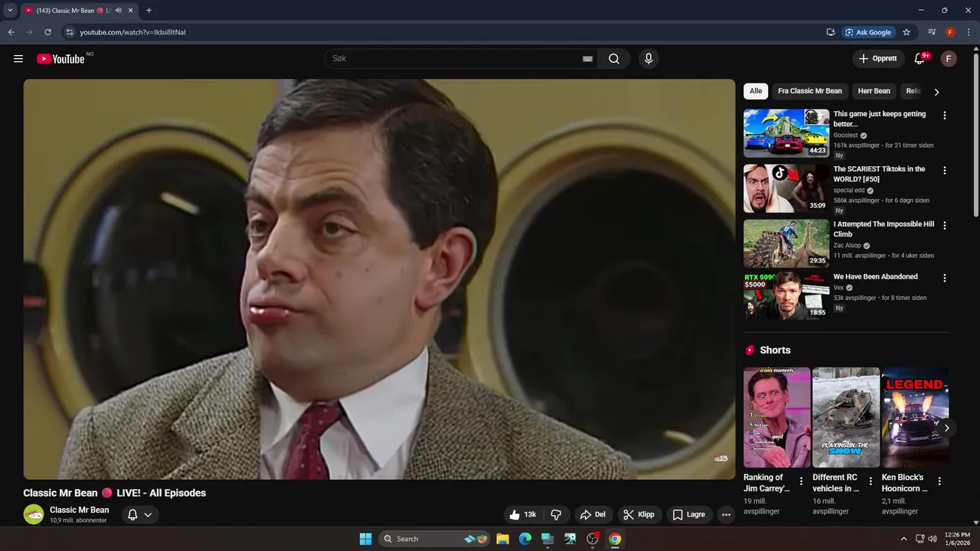
Task: Open options for 'We Have Been Abandoned'
Action: coord(944,279)
